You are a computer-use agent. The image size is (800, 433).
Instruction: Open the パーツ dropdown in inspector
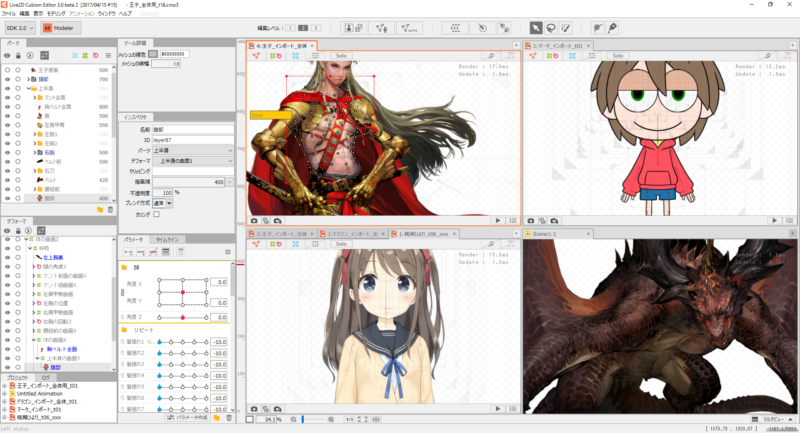click(x=193, y=150)
